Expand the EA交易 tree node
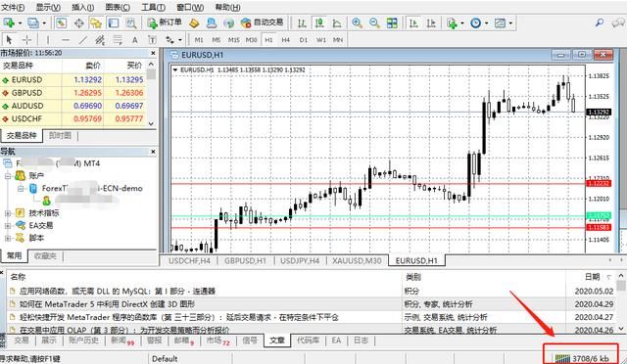 (8, 226)
